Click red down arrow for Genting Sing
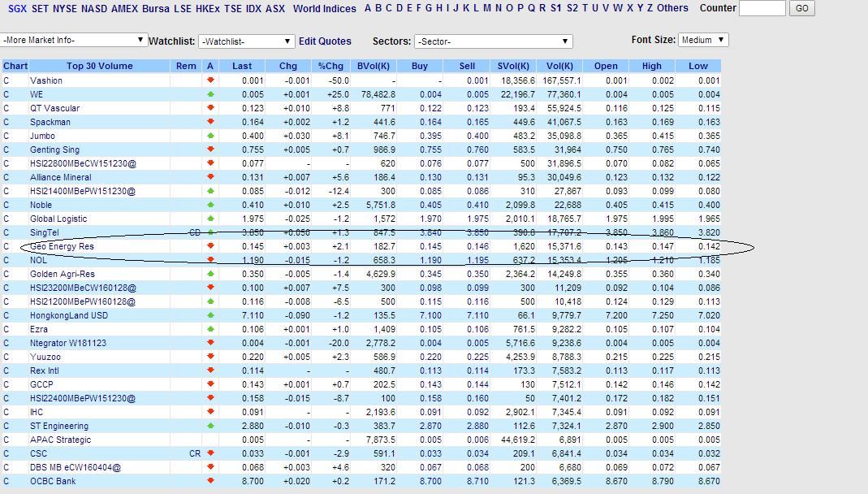 210,149
